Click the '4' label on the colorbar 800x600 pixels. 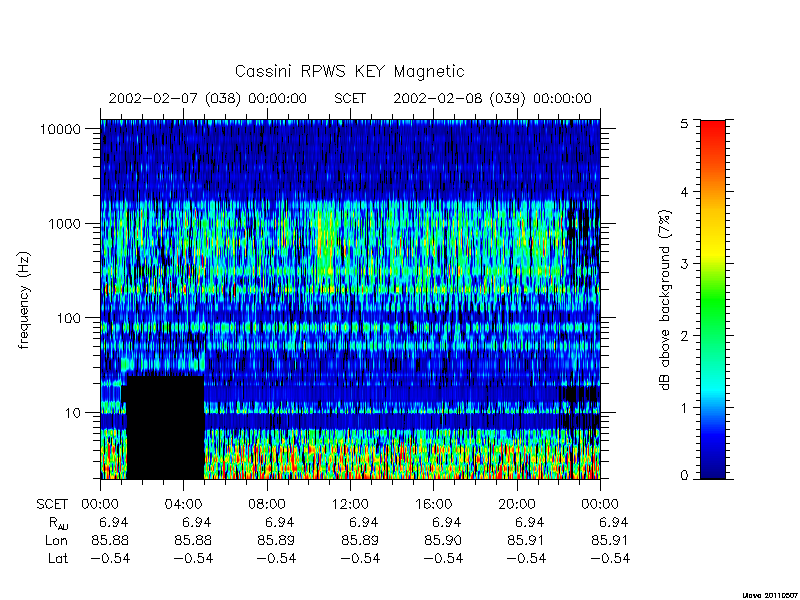pyautogui.click(x=685, y=192)
